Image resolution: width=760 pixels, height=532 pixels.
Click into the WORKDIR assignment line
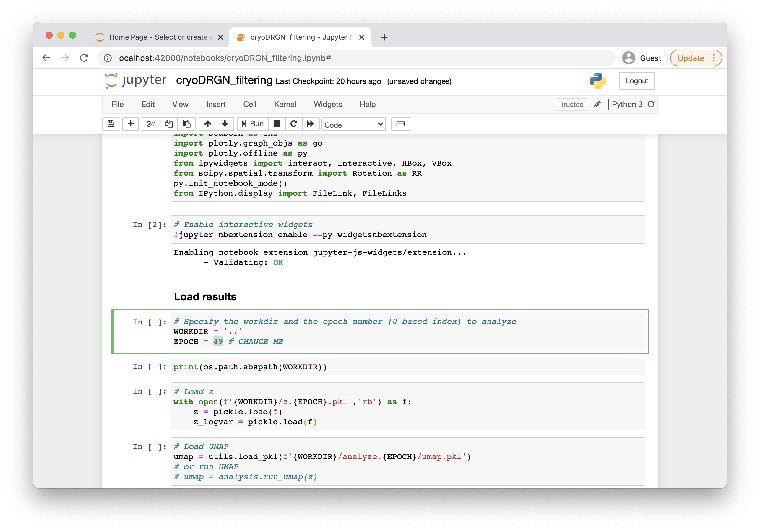[208, 332]
